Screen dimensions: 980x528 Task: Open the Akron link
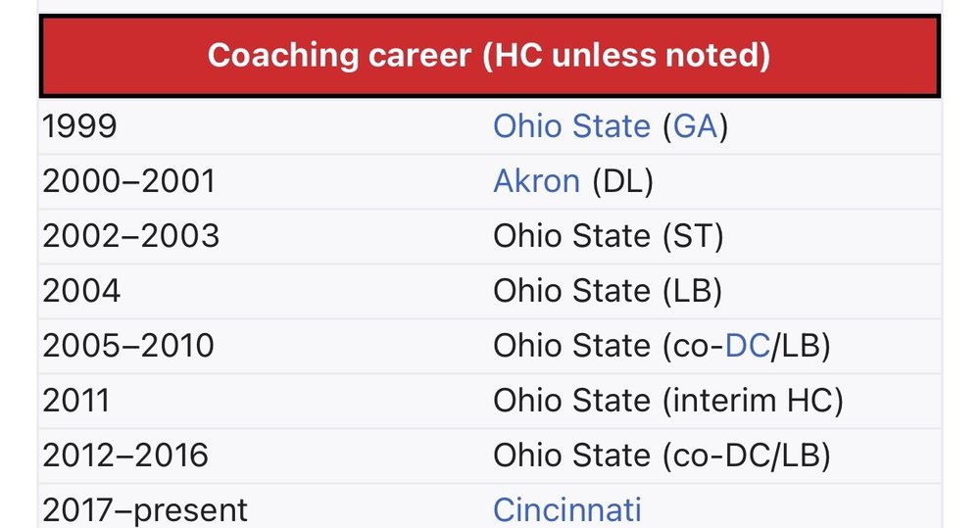coord(536,181)
